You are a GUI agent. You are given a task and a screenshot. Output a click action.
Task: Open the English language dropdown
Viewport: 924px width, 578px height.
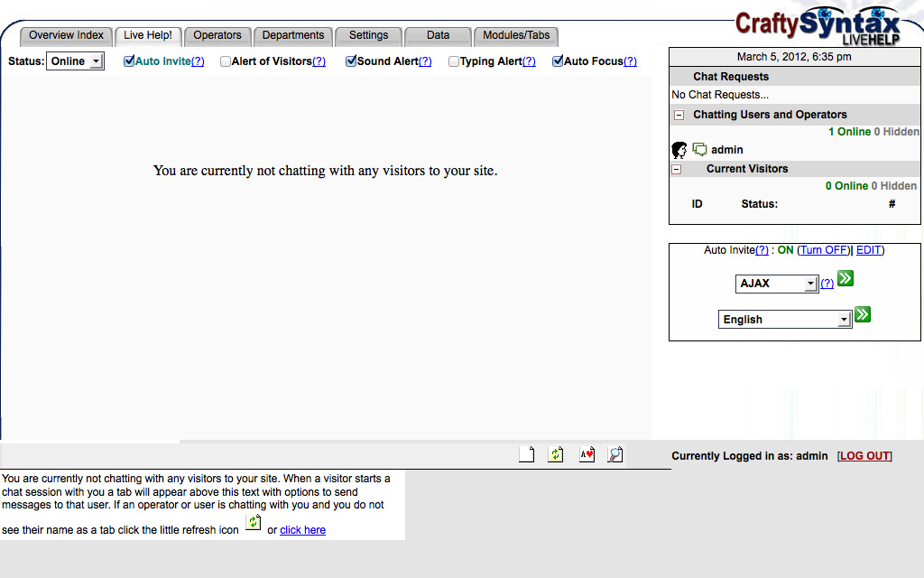[785, 320]
